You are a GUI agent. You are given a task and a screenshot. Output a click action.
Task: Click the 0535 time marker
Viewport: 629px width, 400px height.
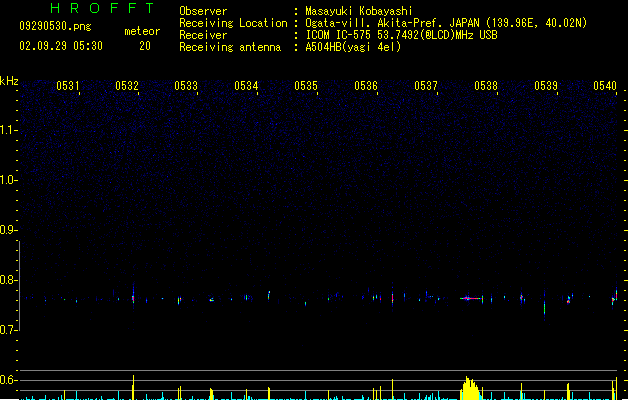[x=306, y=86]
